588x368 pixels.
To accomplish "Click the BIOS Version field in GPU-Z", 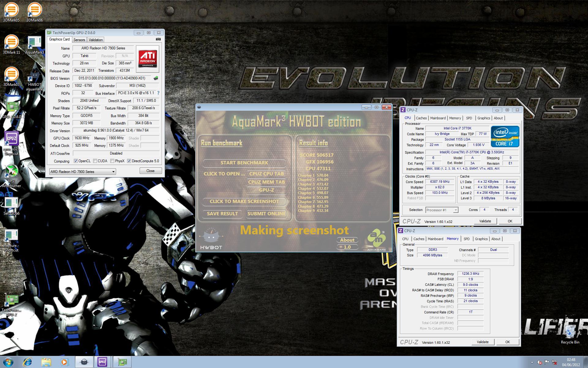I will (112, 78).
